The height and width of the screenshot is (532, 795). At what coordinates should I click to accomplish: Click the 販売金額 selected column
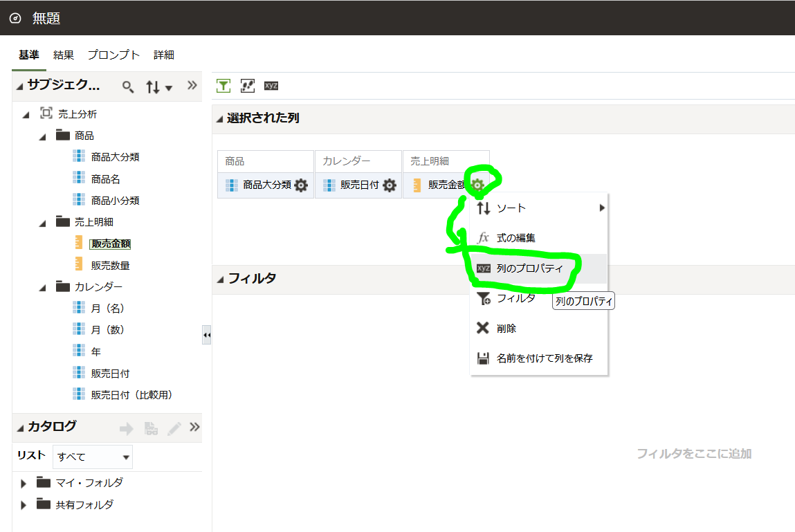click(x=447, y=185)
